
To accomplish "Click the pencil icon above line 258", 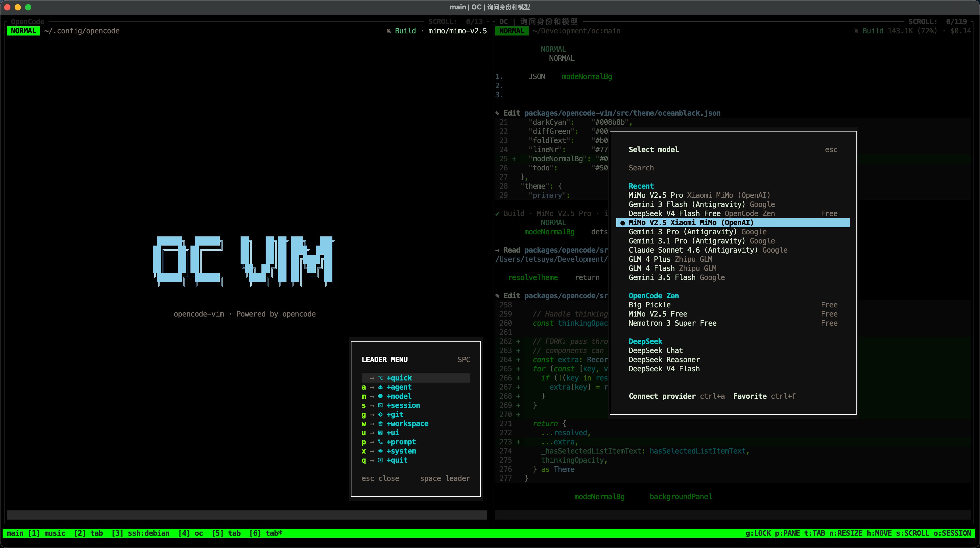I will tap(497, 296).
